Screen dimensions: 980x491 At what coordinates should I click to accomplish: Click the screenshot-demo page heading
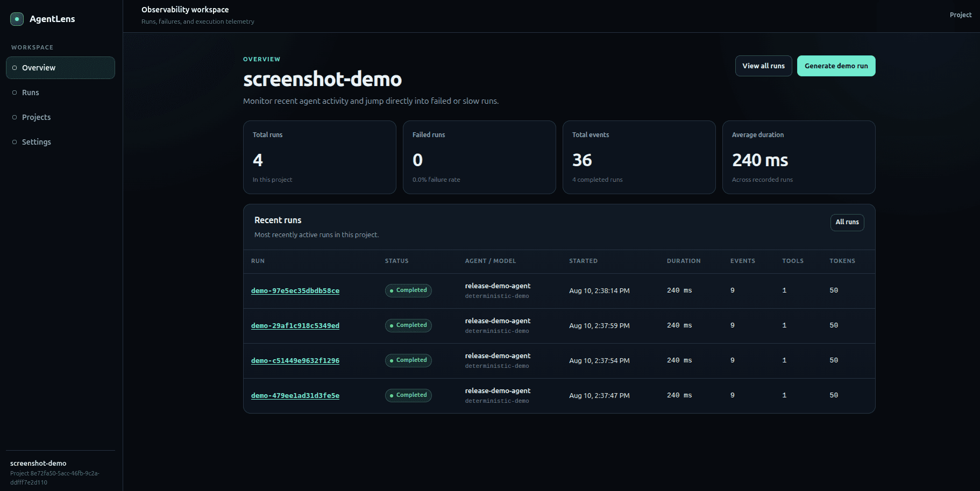point(322,80)
